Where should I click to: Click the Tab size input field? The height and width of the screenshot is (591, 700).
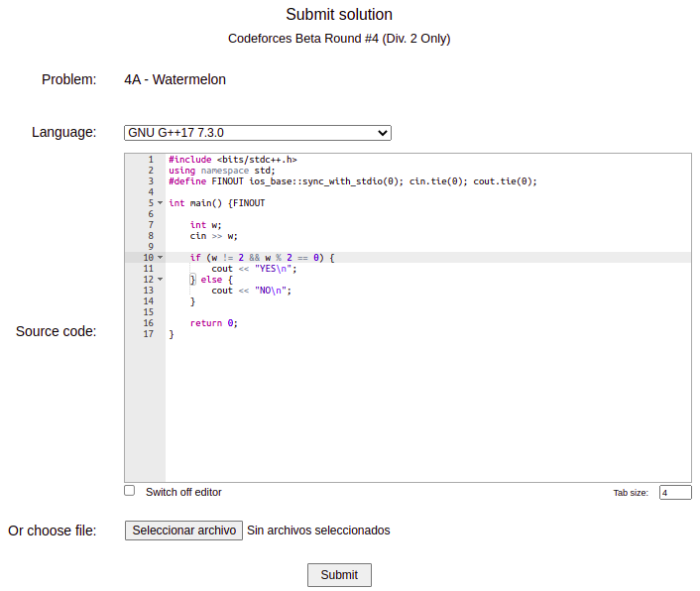675,493
